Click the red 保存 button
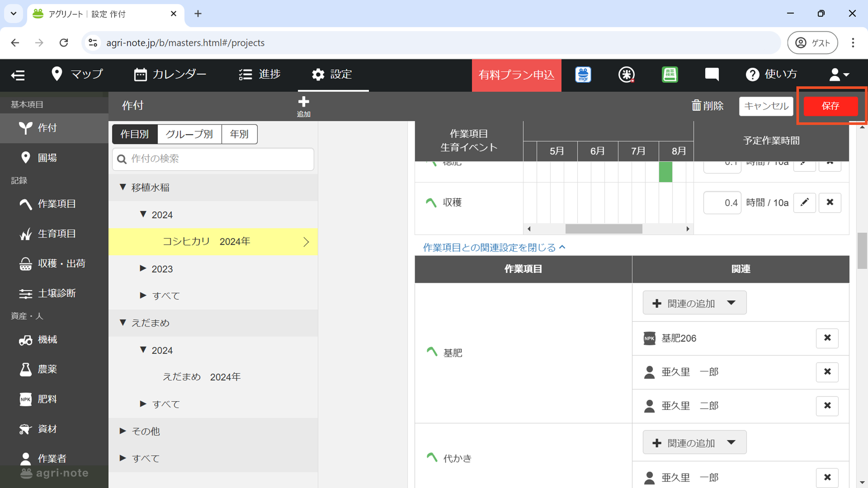 pos(830,106)
